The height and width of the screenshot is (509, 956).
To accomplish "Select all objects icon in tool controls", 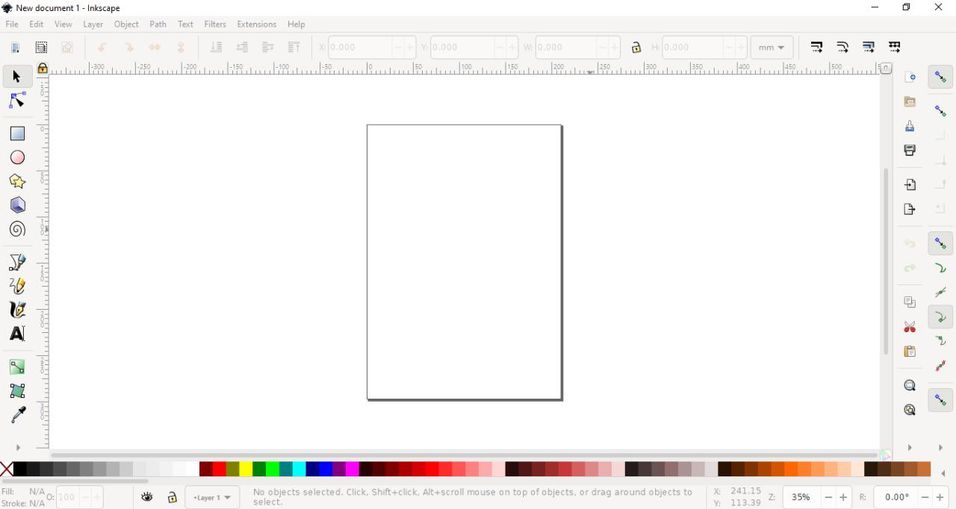I will coord(16,47).
